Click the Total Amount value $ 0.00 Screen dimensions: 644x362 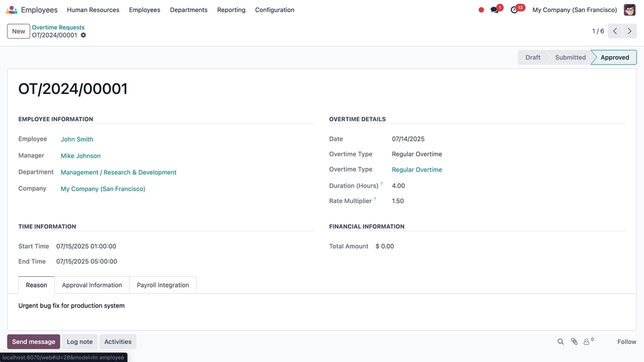click(385, 246)
